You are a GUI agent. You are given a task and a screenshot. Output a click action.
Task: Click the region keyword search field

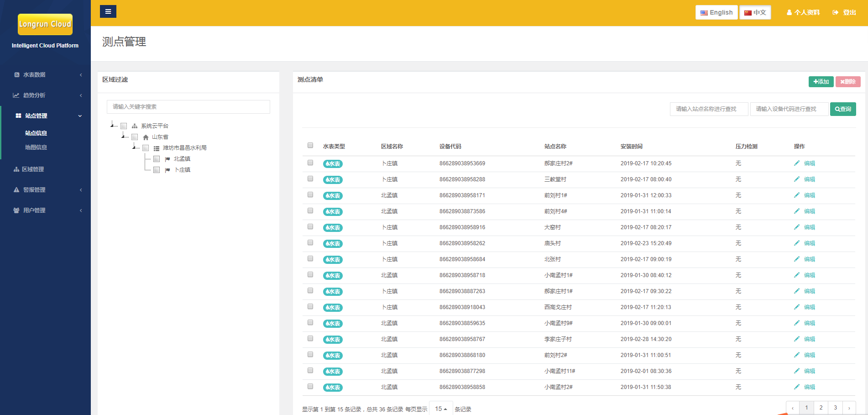point(188,107)
